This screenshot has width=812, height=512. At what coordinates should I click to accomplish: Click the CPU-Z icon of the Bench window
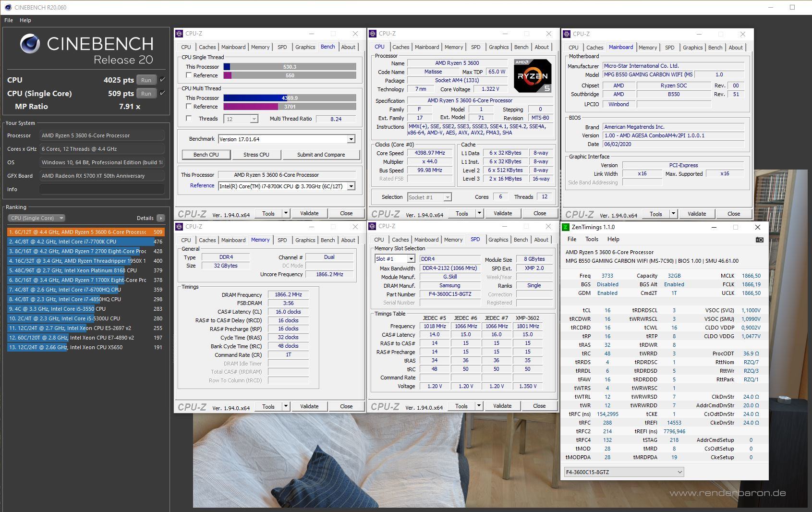[x=180, y=34]
